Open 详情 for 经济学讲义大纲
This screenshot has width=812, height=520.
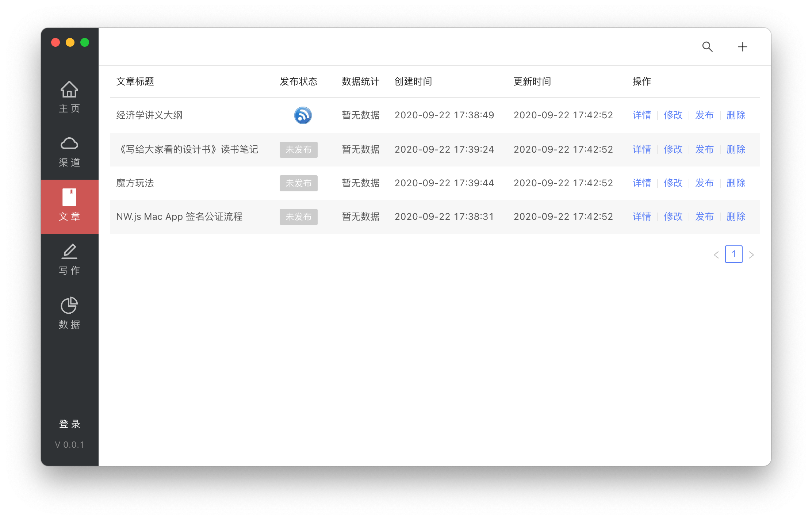pos(641,115)
